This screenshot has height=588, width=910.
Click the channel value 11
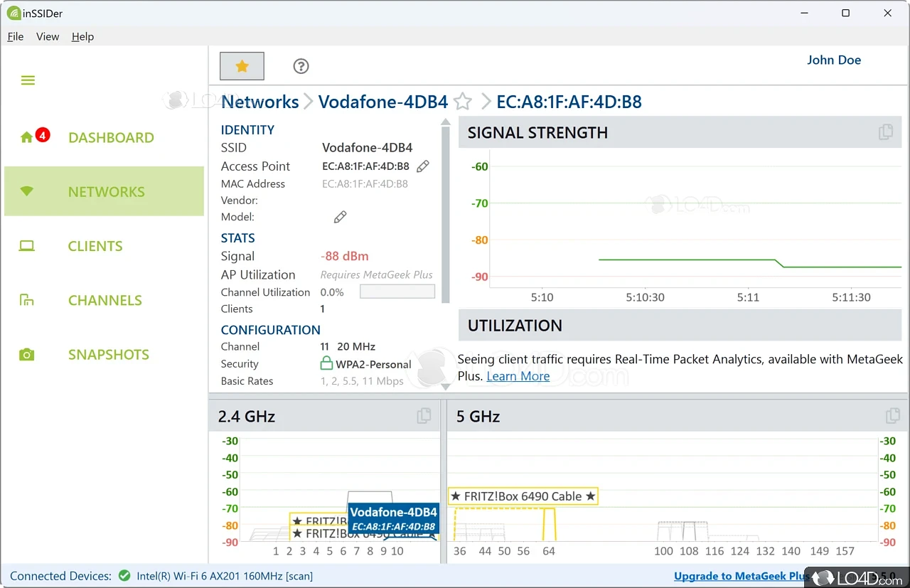coord(325,346)
